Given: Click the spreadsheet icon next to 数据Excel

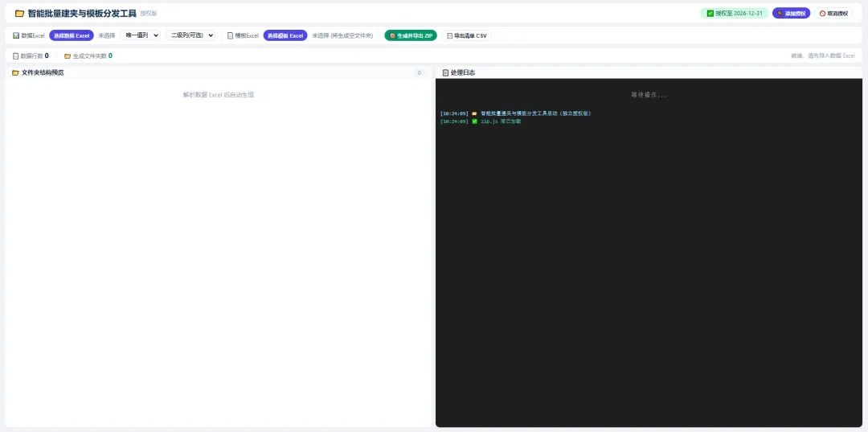Looking at the screenshot, I should pyautogui.click(x=16, y=35).
